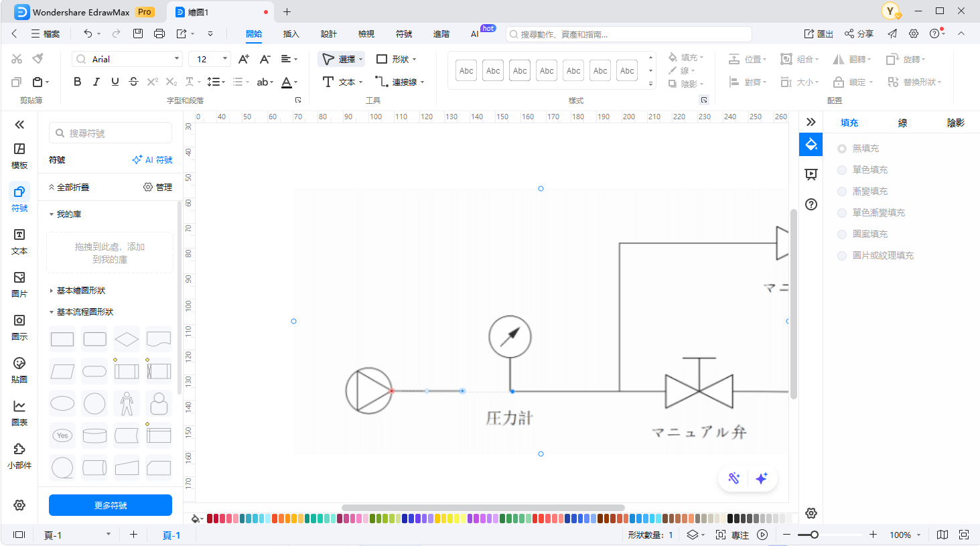This screenshot has height=546, width=980.
Task: Click the blue More Symbols button
Action: 111,505
